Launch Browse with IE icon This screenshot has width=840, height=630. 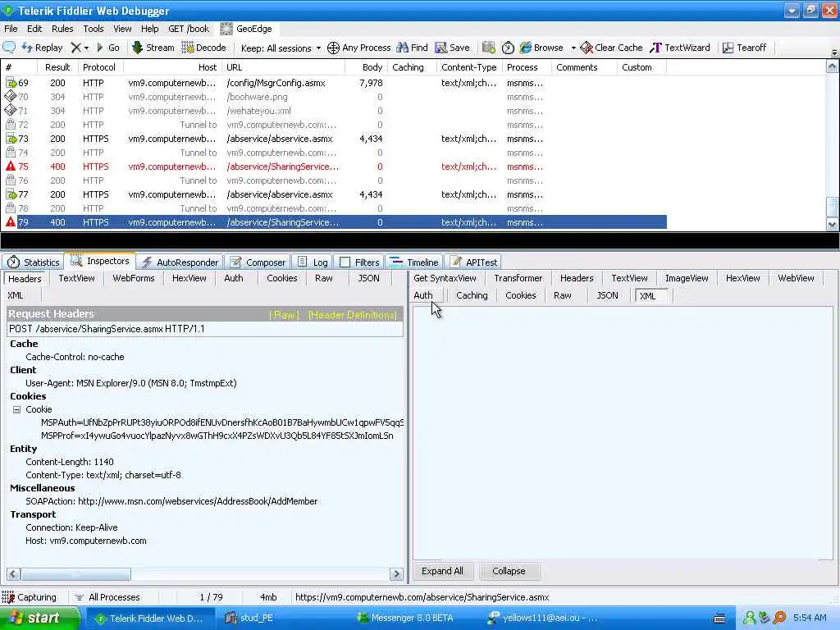541,48
